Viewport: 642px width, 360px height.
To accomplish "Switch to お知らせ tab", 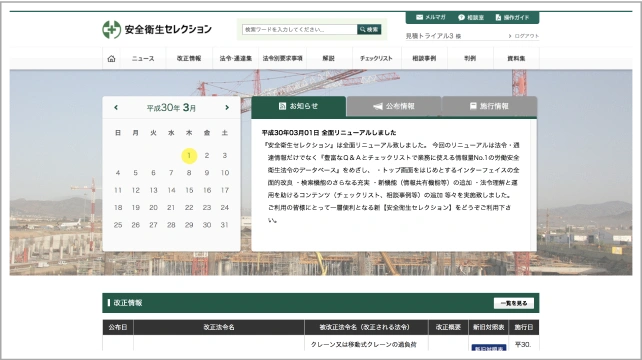I will click(298, 106).
